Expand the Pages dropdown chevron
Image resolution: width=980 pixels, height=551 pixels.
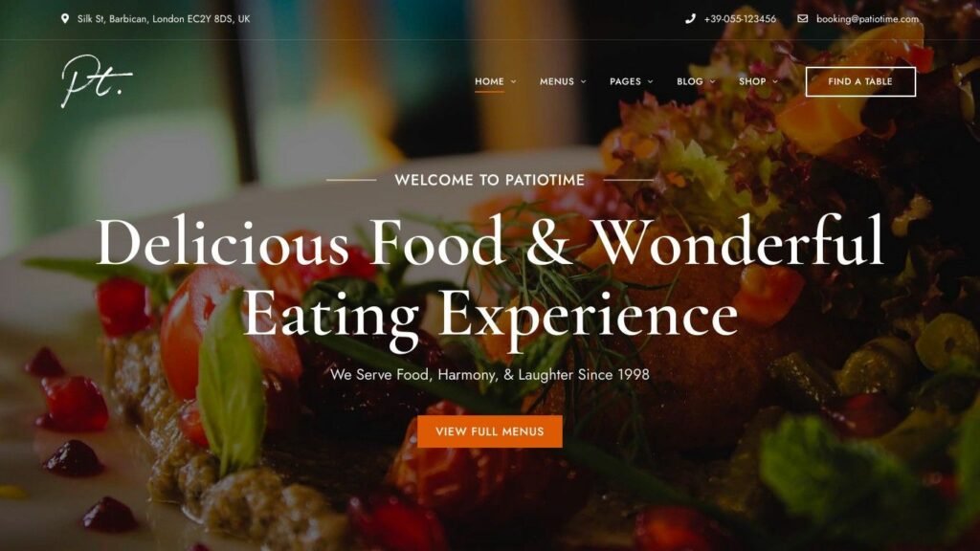[651, 82]
